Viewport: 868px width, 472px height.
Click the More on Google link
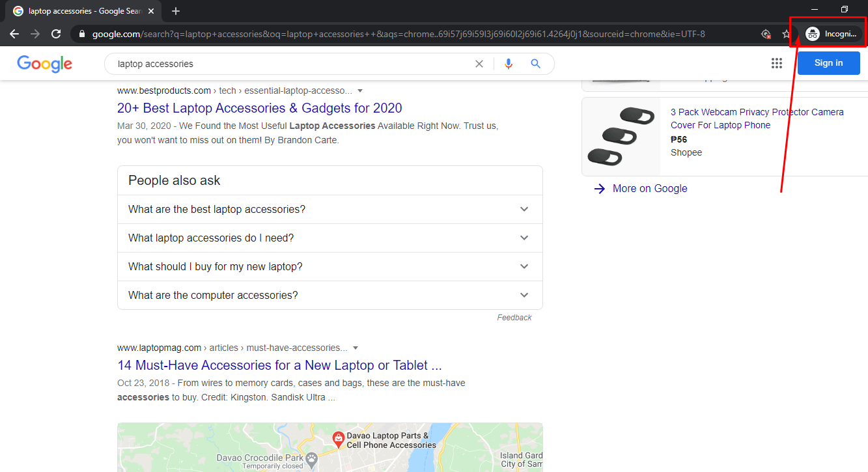click(650, 189)
